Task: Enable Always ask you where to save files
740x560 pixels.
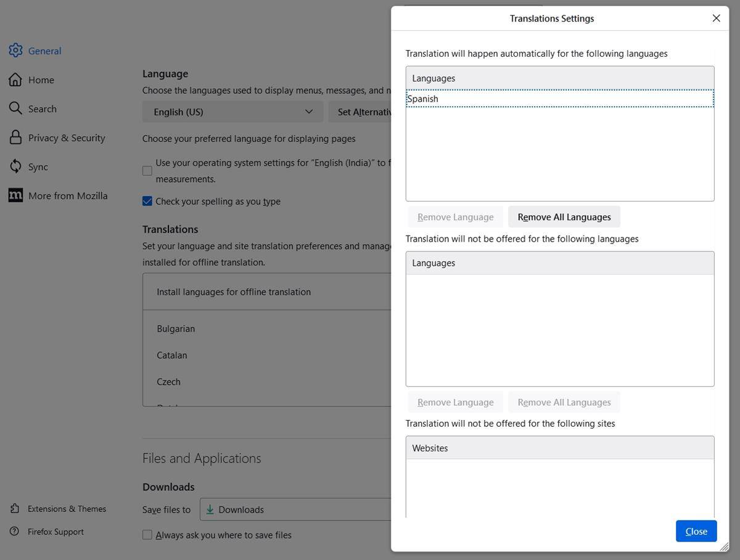Action: click(147, 535)
